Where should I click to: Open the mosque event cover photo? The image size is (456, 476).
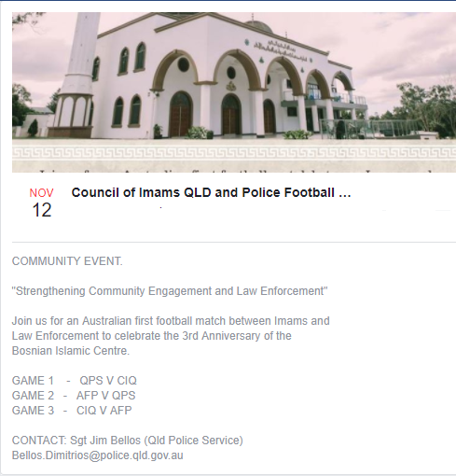(234, 92)
